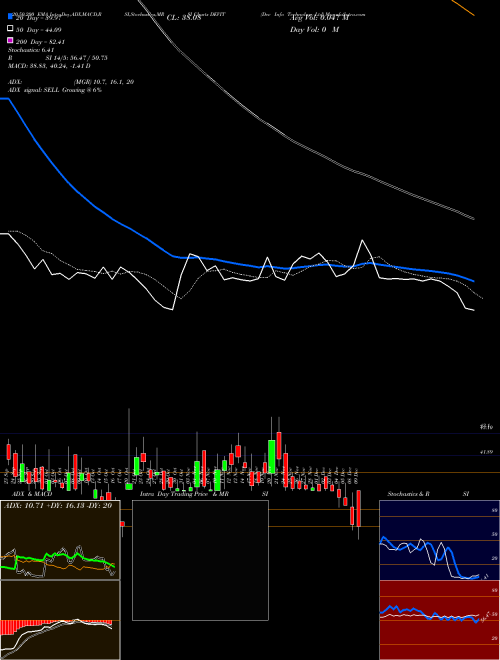Click the 'Stochastics: 6.41' reading

[31, 50]
